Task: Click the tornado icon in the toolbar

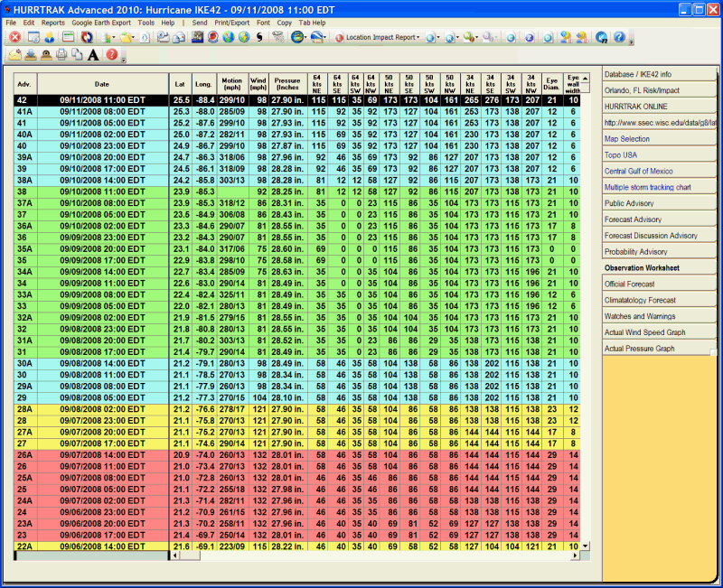Action: coord(278,37)
